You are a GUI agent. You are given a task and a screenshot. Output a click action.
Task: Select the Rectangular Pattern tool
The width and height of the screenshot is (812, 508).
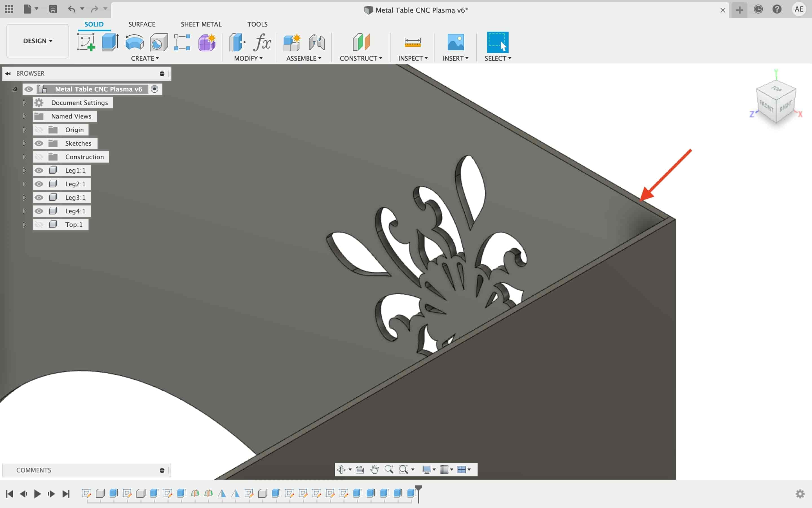click(182, 42)
